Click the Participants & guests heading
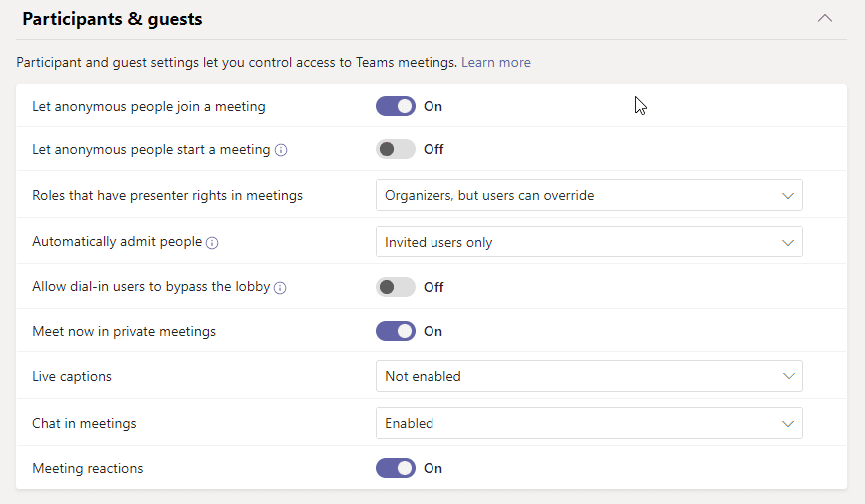The image size is (865, 504). [x=112, y=19]
